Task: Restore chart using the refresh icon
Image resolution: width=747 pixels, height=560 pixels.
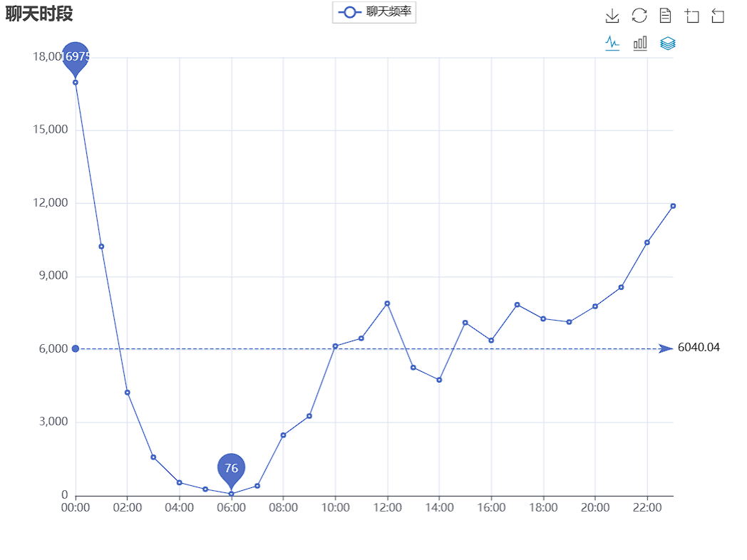Action: pyautogui.click(x=639, y=16)
